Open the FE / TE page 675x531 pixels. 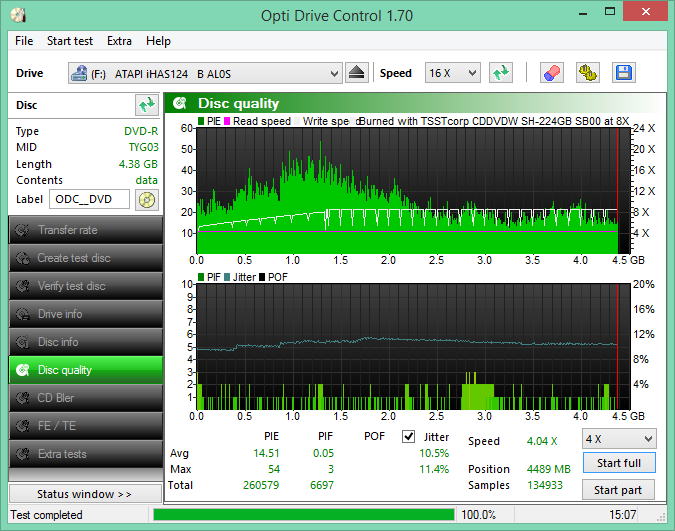click(86, 426)
